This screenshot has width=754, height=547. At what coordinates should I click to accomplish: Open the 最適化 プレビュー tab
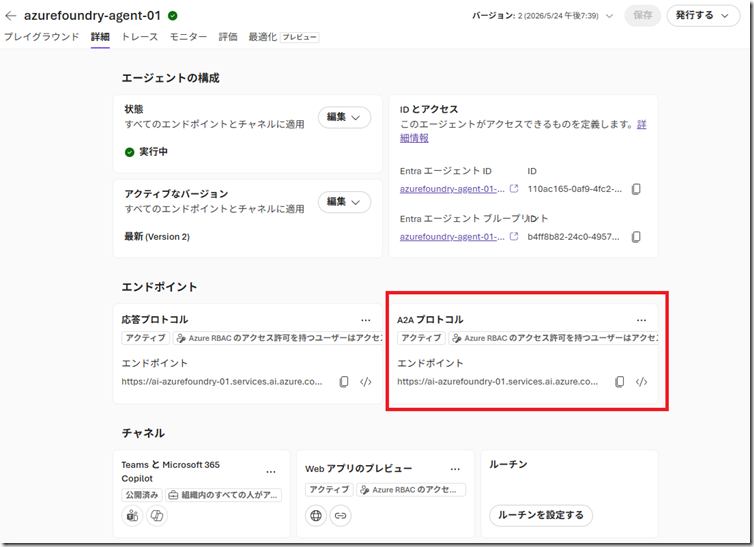(284, 37)
